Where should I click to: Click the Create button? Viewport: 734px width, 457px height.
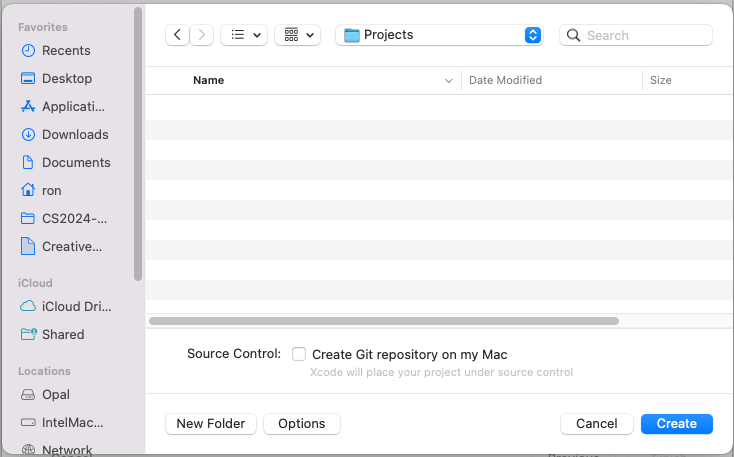click(x=676, y=424)
